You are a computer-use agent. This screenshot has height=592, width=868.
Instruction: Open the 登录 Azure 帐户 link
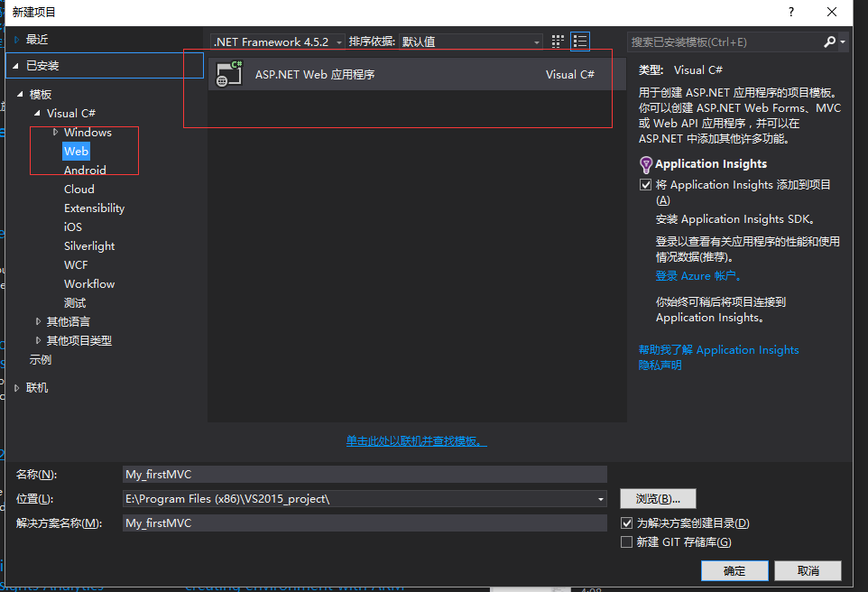pos(698,276)
